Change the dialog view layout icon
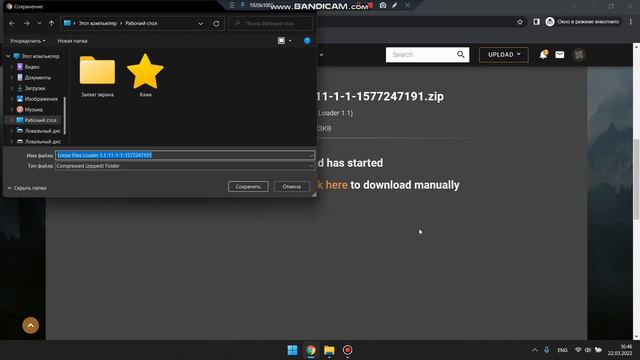 click(281, 40)
